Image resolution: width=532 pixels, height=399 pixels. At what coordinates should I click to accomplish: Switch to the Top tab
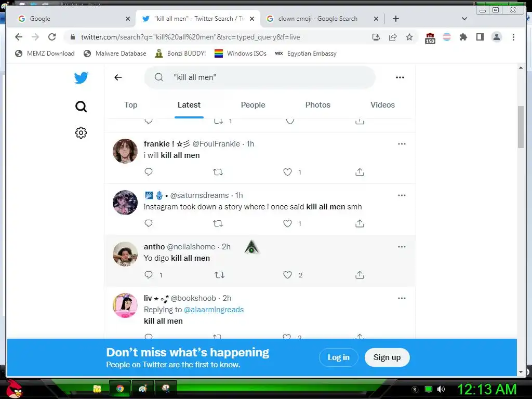pos(131,105)
